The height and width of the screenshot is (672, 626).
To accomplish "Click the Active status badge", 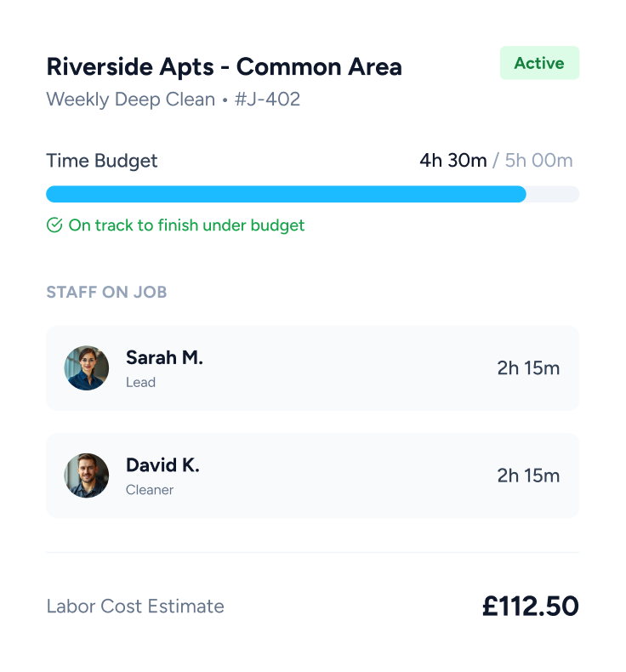I will [539, 63].
